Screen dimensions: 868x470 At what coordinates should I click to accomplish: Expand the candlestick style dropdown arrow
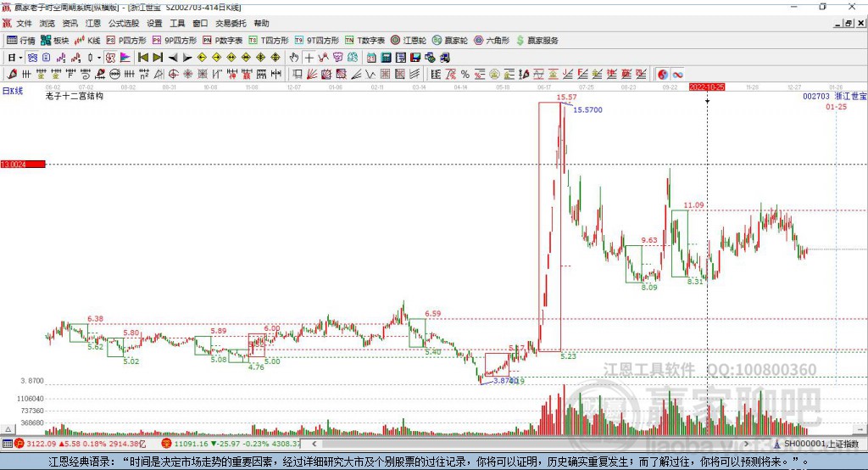pyautogui.click(x=99, y=58)
